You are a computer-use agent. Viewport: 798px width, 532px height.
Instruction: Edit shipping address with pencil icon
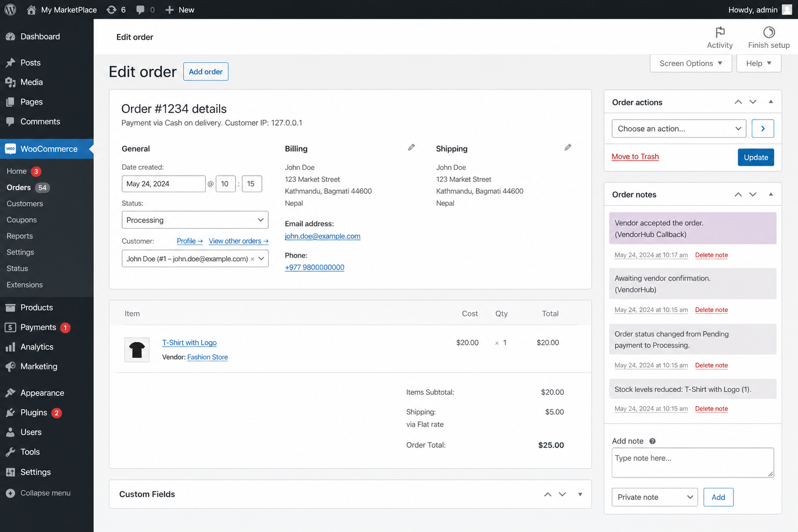click(568, 148)
